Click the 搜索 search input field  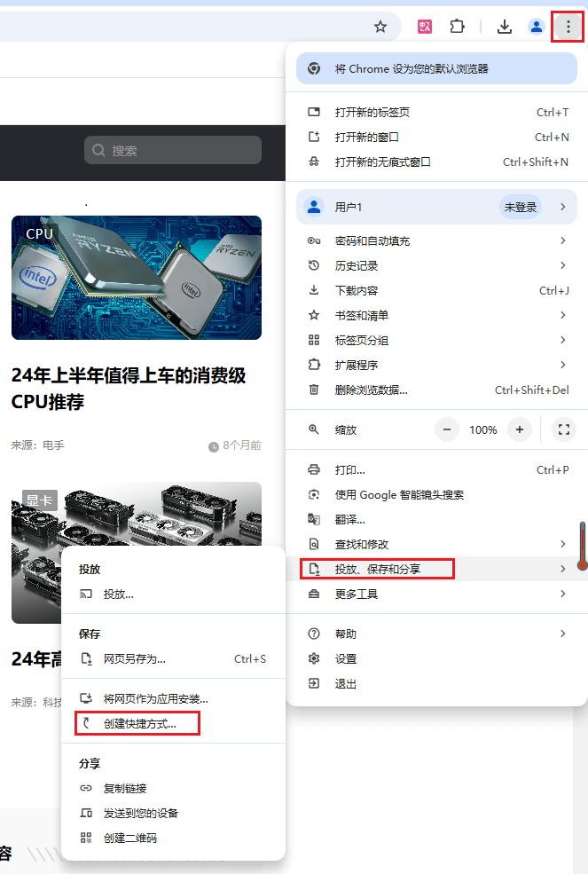173,151
